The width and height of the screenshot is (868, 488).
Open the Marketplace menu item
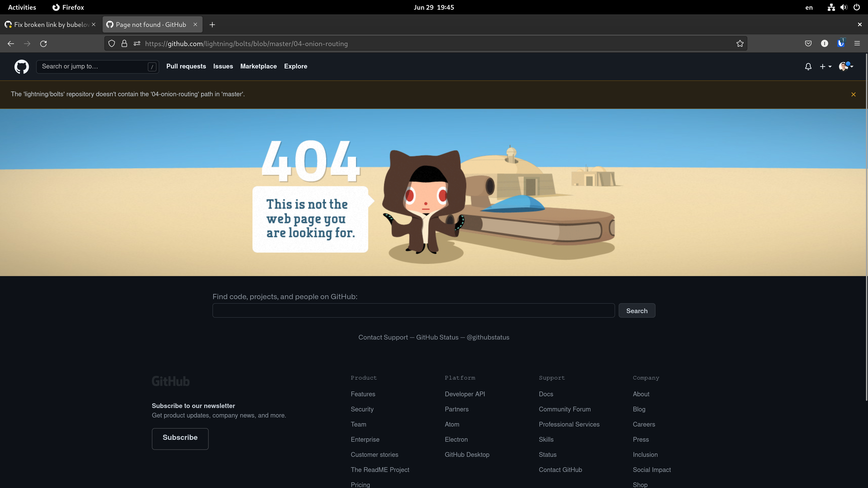tap(258, 66)
